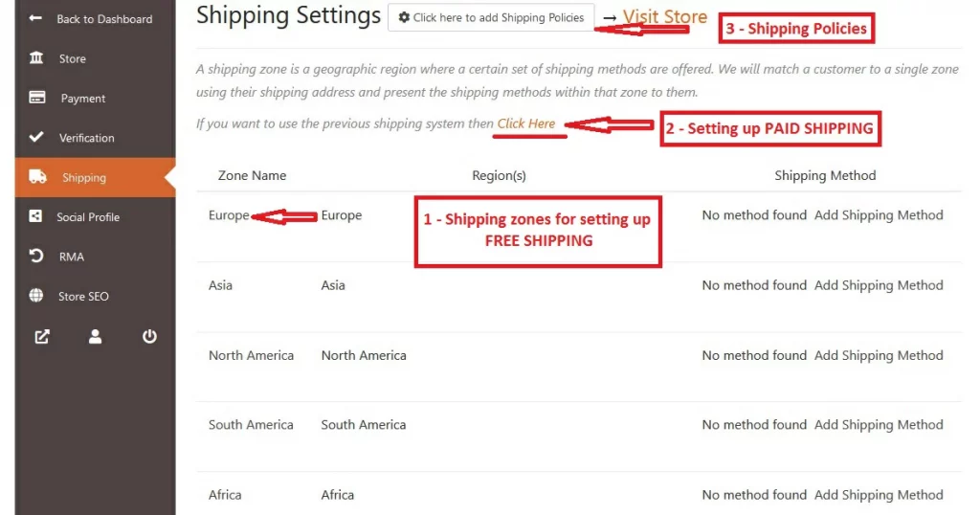Click the Back to Dashboard arrow icon

tap(35, 18)
